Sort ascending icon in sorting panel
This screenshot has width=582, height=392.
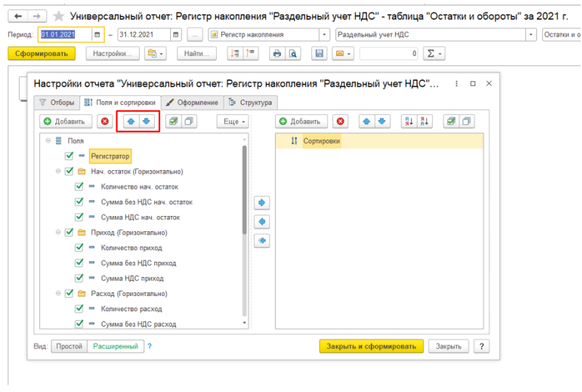pyautogui.click(x=409, y=121)
